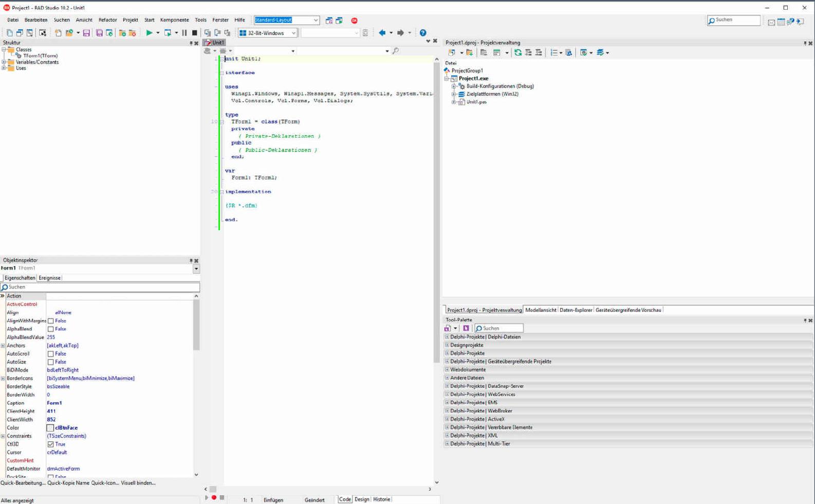
Task: Toggle the AutoSize checkbox
Action: tap(50, 362)
